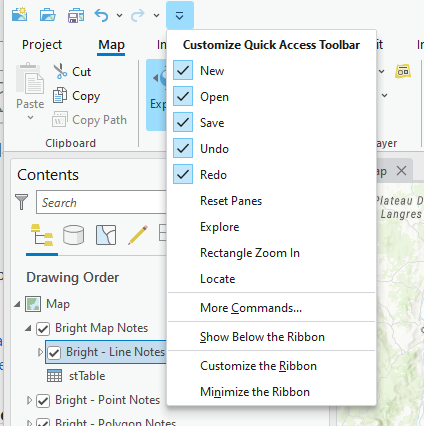Select List By Drawing Order icon
Viewport: 424px width, 426px height.
click(42, 235)
